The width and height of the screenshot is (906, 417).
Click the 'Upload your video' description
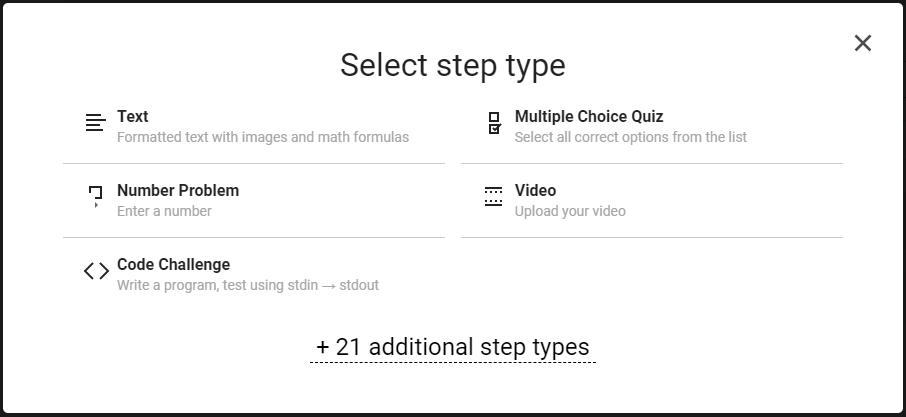[570, 211]
